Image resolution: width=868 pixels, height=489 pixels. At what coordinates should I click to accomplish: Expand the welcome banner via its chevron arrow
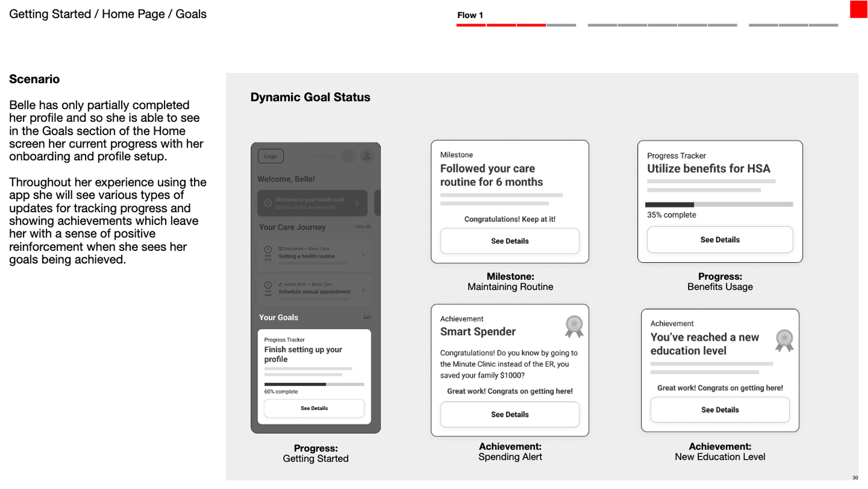click(x=357, y=204)
